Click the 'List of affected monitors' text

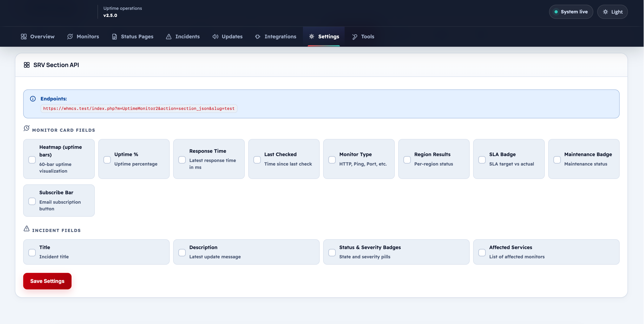[x=517, y=257]
